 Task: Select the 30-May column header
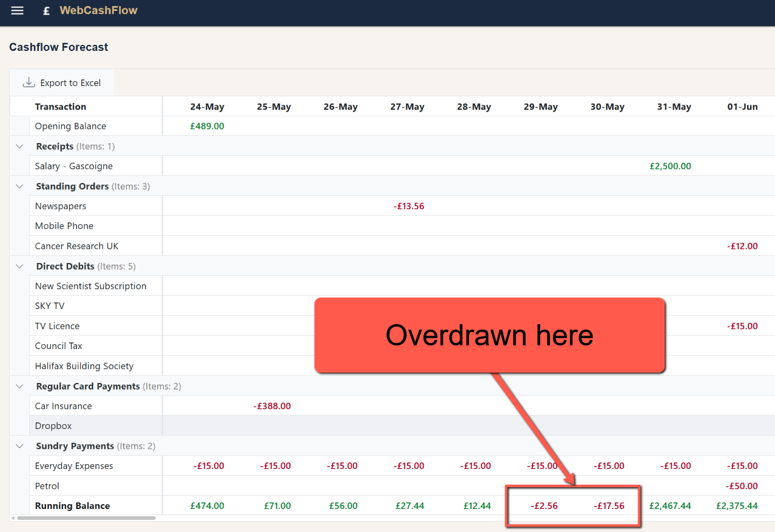click(607, 107)
